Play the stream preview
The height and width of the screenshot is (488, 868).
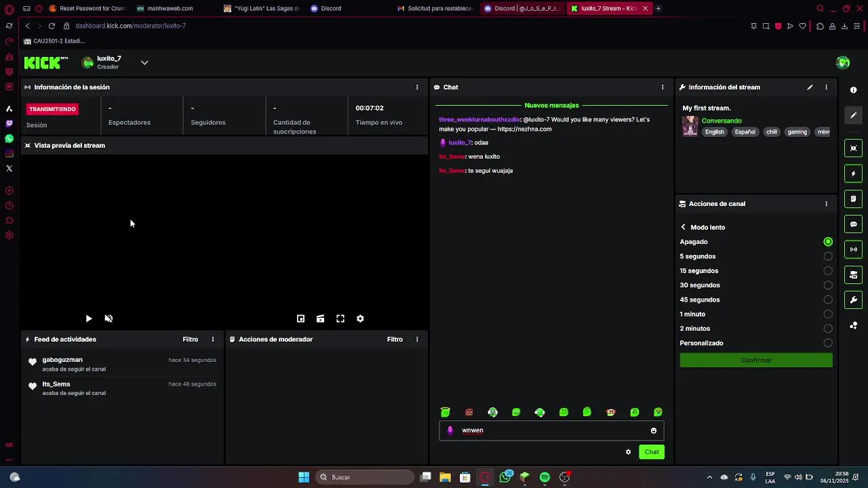tap(89, 319)
